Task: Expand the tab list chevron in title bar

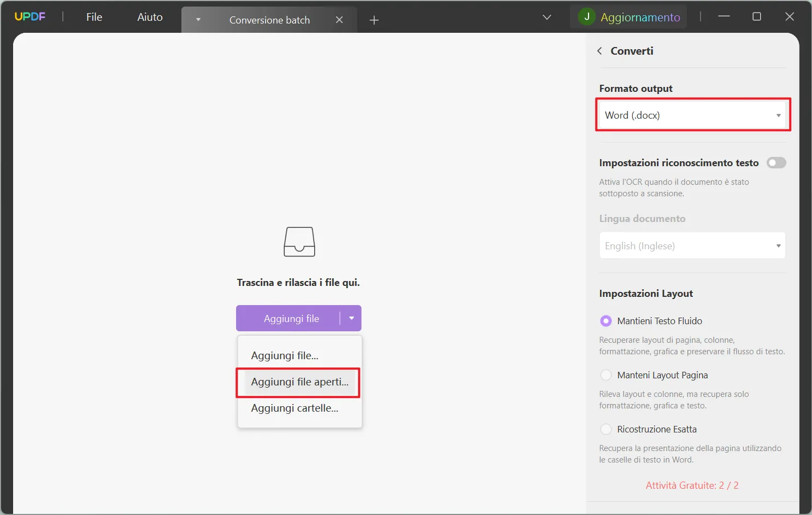Action: 546,17
